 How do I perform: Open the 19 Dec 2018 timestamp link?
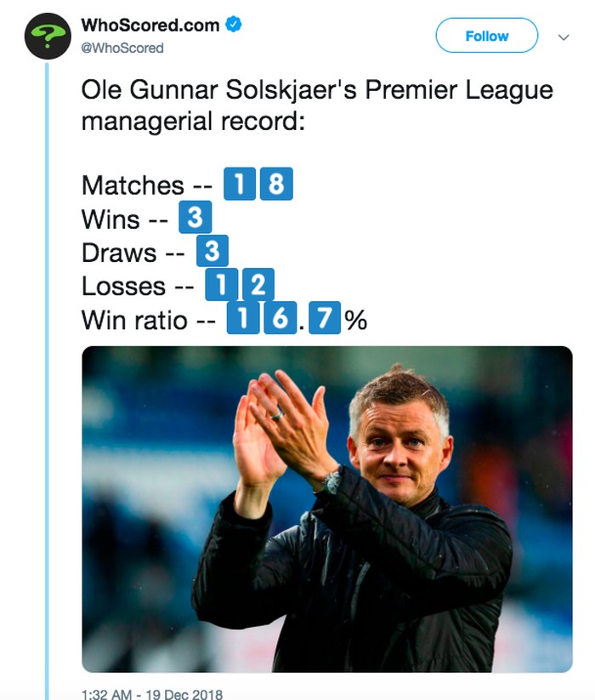click(x=152, y=693)
